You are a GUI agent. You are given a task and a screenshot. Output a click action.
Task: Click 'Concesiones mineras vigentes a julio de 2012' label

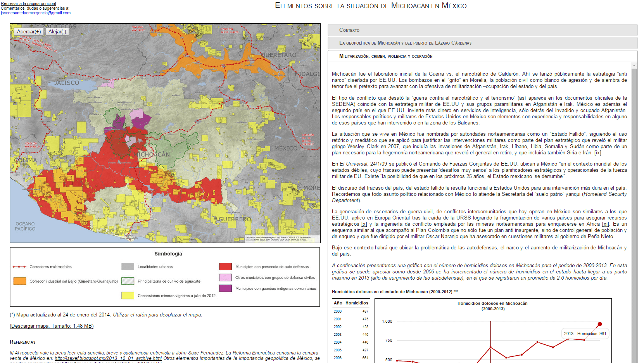tap(177, 296)
